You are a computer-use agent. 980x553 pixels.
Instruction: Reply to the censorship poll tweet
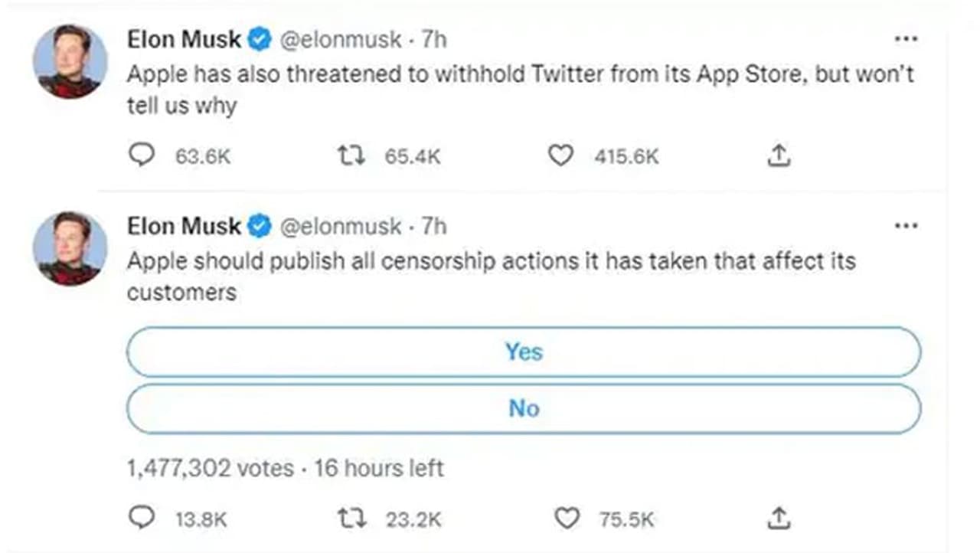(x=141, y=519)
